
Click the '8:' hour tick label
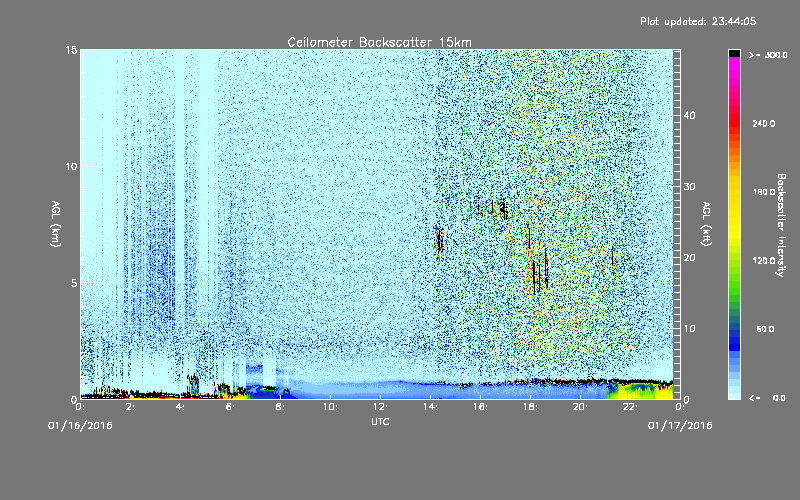pos(281,407)
